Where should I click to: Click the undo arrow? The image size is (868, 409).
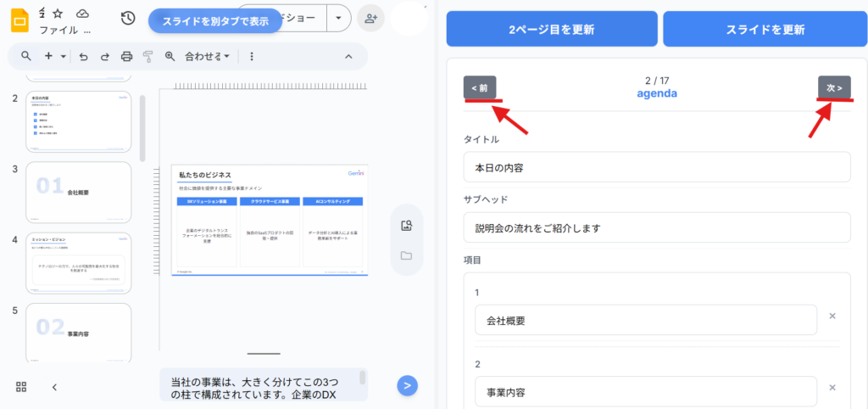click(83, 56)
